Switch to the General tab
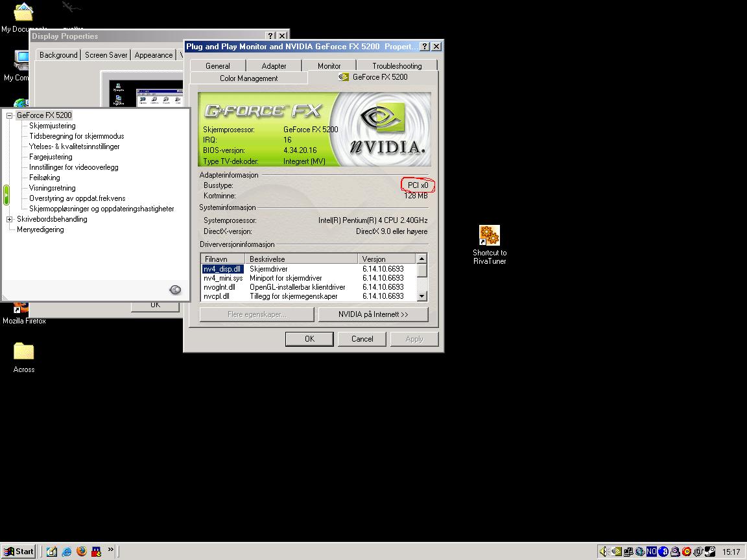The height and width of the screenshot is (560, 747). click(218, 65)
